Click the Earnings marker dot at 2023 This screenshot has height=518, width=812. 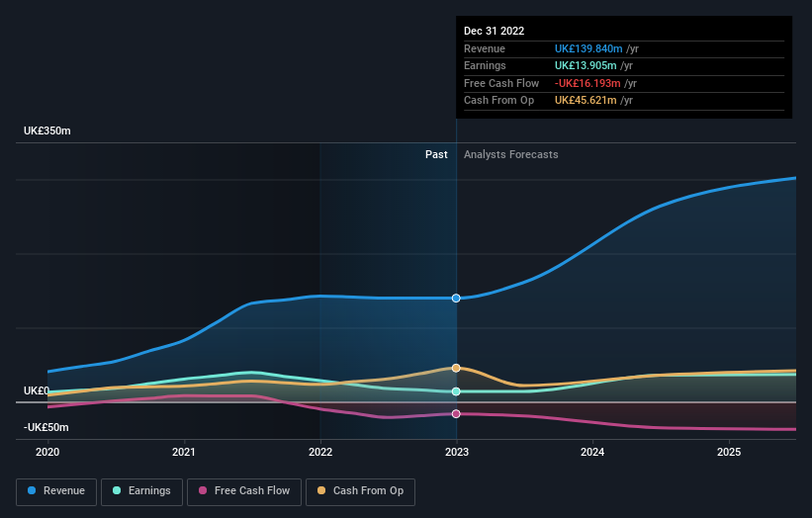point(456,391)
